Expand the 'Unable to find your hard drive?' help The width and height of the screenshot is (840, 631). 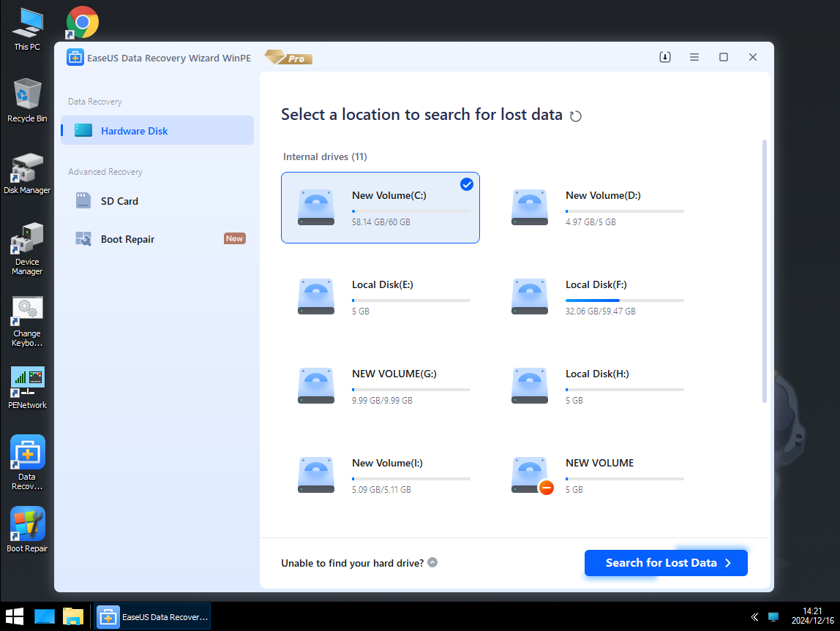pyautogui.click(x=433, y=562)
